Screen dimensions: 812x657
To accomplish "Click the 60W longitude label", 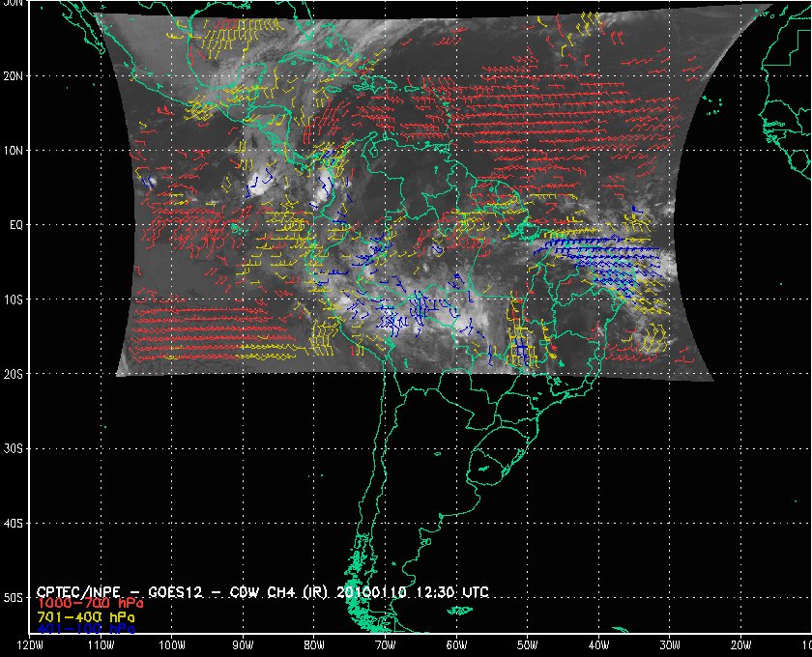I will 456,645.
